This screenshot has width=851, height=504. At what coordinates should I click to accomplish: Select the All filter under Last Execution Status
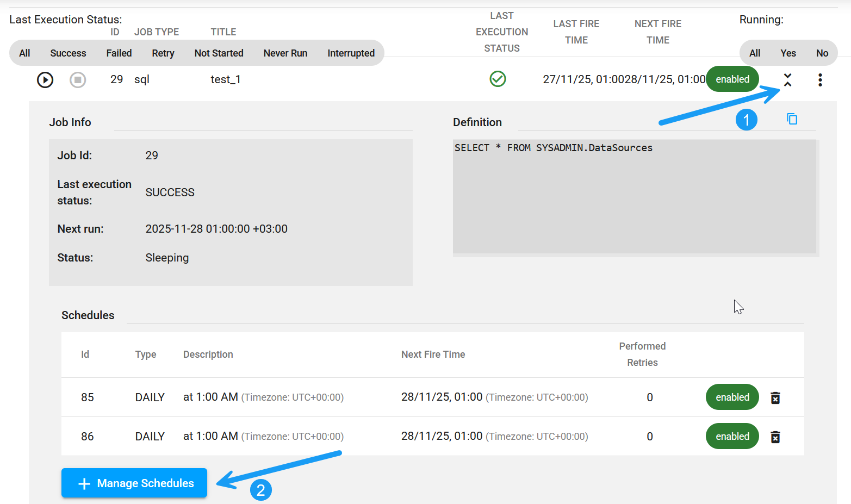point(24,53)
